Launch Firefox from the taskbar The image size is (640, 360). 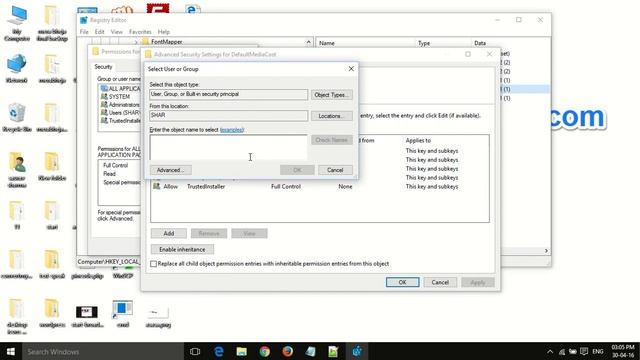pos(287,351)
